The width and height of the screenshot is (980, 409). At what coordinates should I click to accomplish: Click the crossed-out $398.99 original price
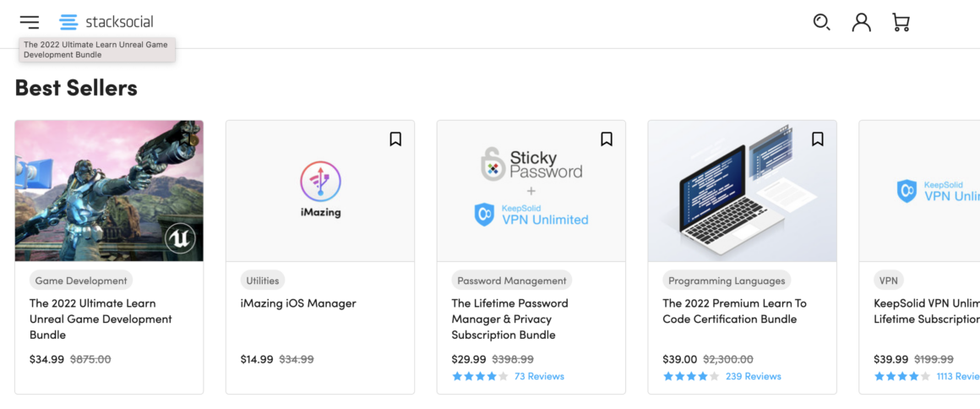tap(513, 360)
